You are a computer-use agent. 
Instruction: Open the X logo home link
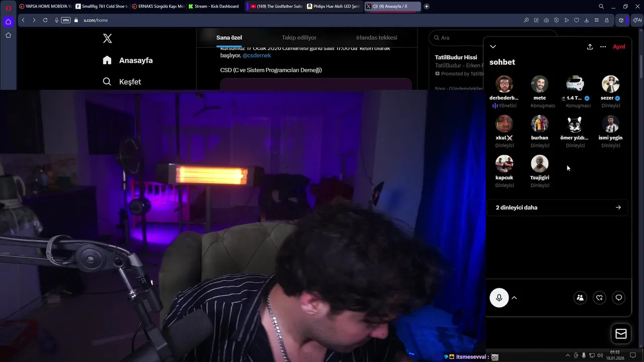click(107, 38)
